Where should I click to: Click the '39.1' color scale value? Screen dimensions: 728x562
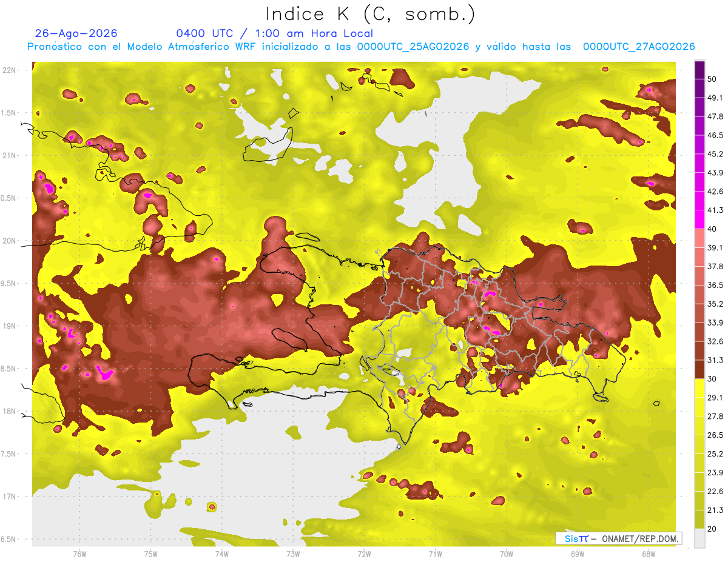[x=715, y=247]
